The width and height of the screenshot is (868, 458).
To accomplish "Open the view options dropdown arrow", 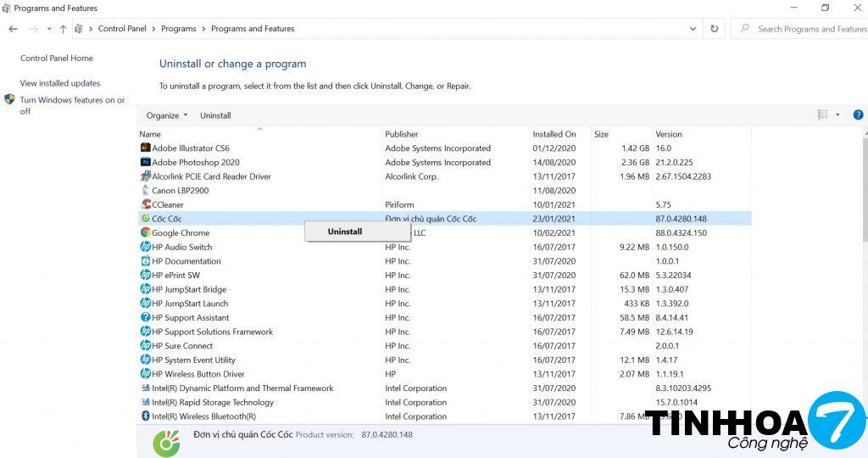I will click(x=837, y=115).
